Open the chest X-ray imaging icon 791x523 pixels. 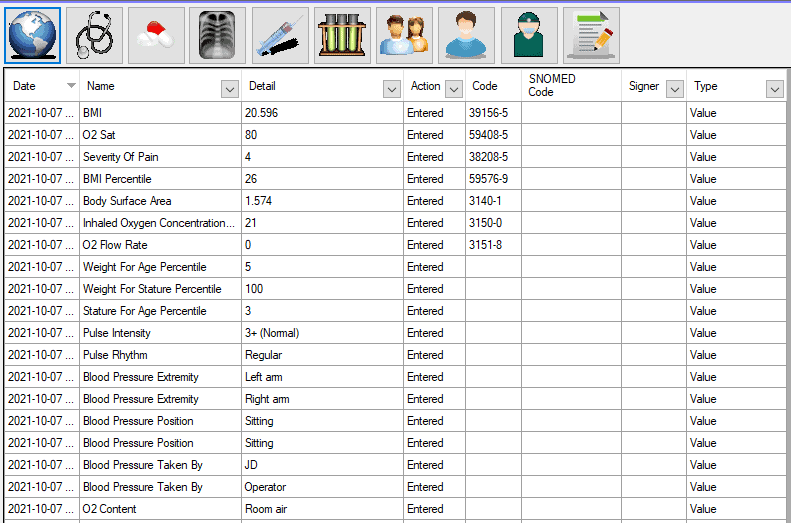[x=217, y=35]
